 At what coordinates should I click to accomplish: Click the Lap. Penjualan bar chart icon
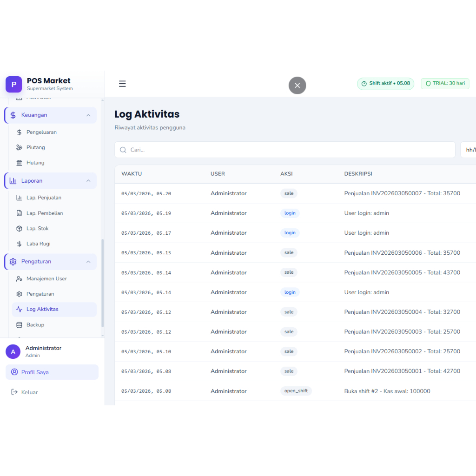pyautogui.click(x=19, y=198)
